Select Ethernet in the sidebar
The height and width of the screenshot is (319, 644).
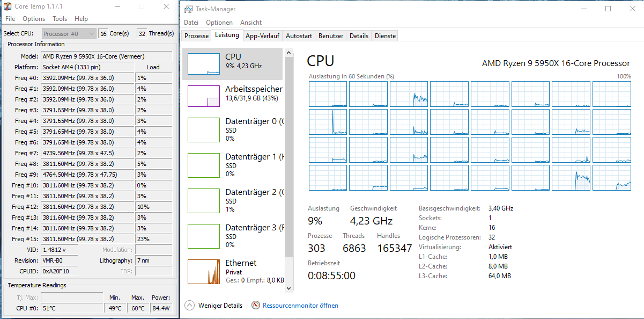tap(234, 271)
